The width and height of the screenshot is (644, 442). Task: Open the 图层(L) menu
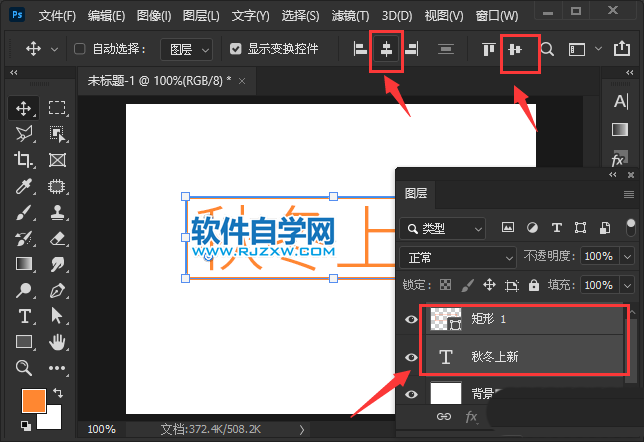(201, 16)
